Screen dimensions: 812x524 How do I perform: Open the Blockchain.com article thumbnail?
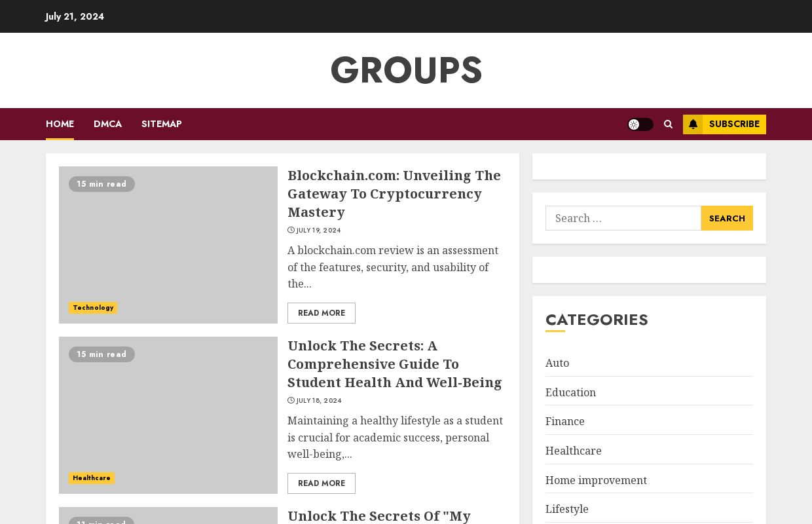(x=168, y=245)
